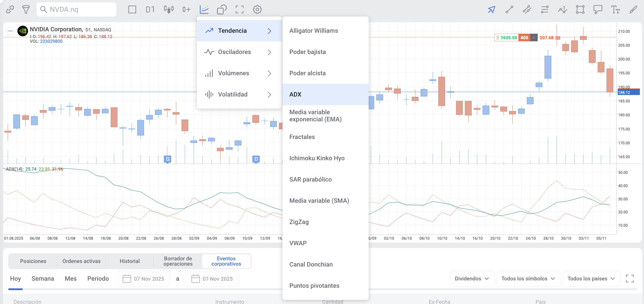Viewport: 644px width, 304px height.
Task: Open the filter funnel icon
Action: click(x=26, y=9)
